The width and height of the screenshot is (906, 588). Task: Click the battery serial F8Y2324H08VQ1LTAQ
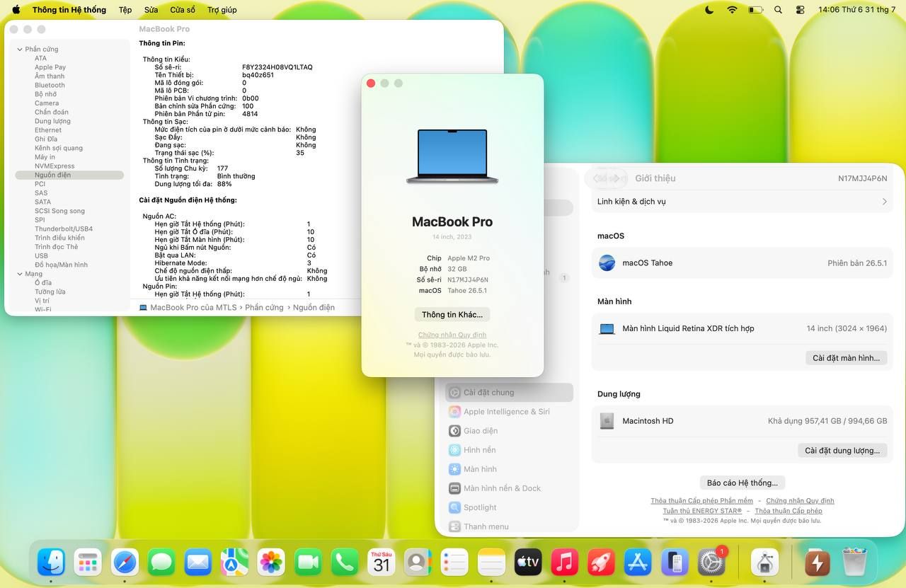pyautogui.click(x=277, y=67)
